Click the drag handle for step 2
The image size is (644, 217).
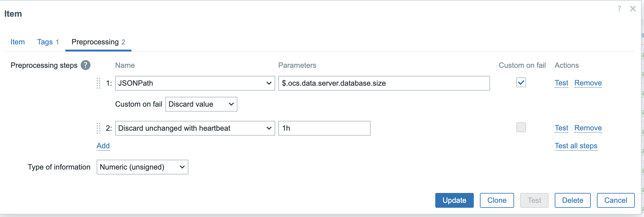click(99, 128)
